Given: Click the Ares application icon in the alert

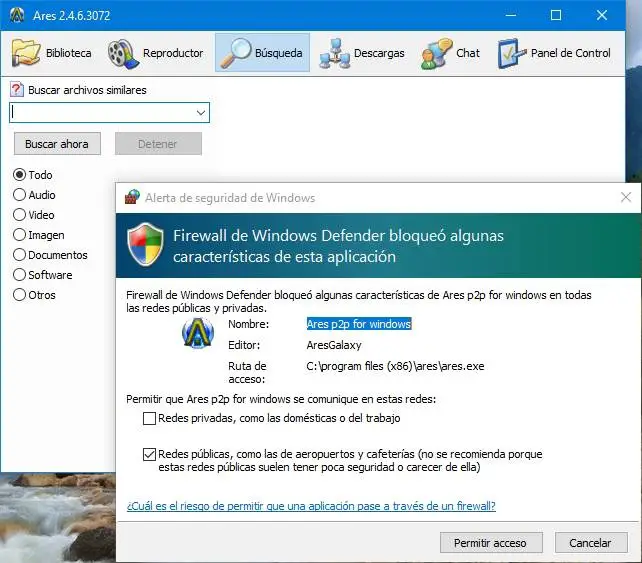Looking at the screenshot, I should click(198, 333).
